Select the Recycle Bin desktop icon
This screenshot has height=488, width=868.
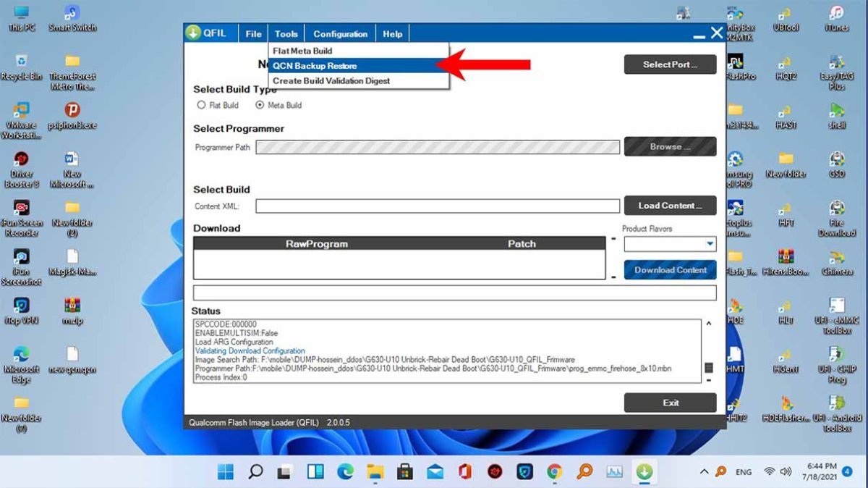22,67
